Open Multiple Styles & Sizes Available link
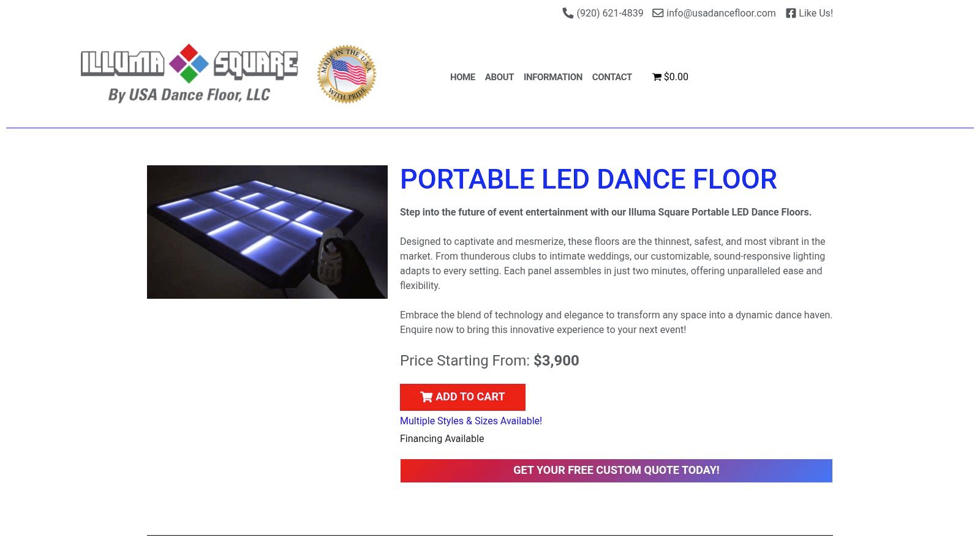The image size is (980, 551). click(x=470, y=421)
